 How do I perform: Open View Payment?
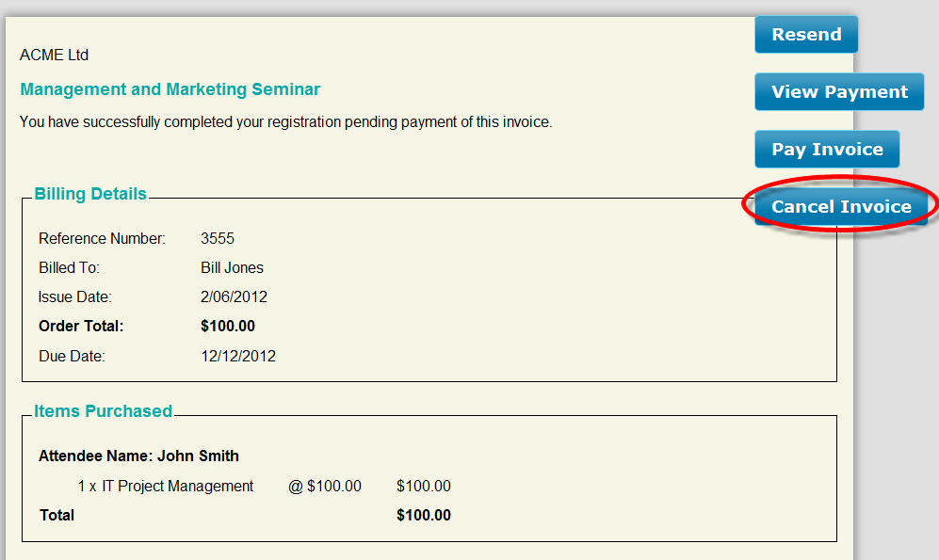(x=839, y=92)
